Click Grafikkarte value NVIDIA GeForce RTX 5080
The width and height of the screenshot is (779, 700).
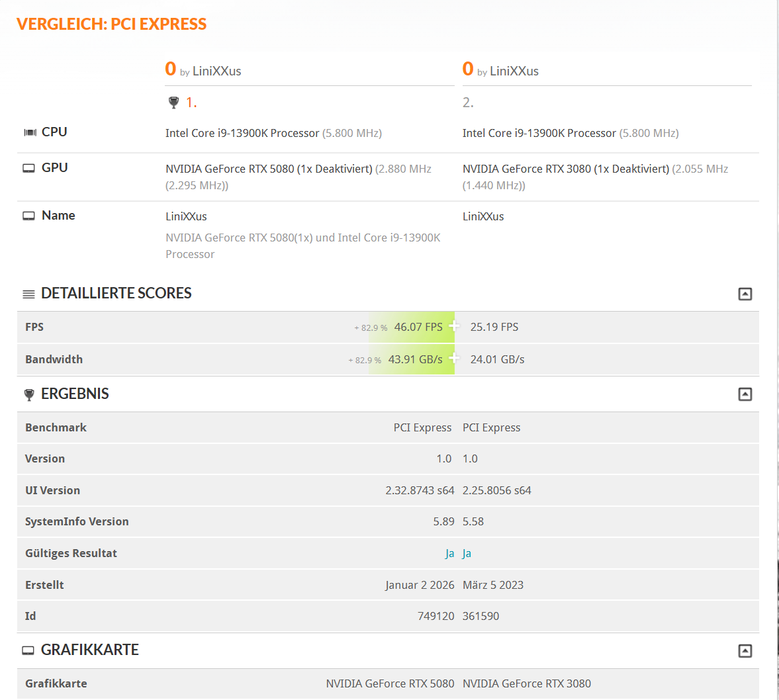pos(390,683)
